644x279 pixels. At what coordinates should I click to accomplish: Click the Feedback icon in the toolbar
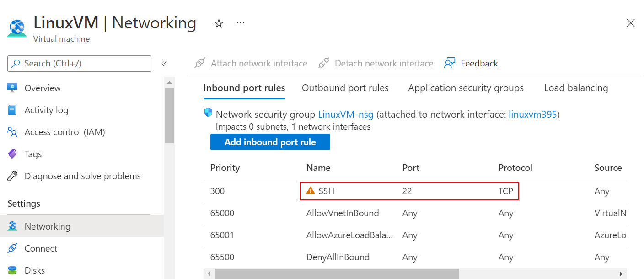pos(450,63)
